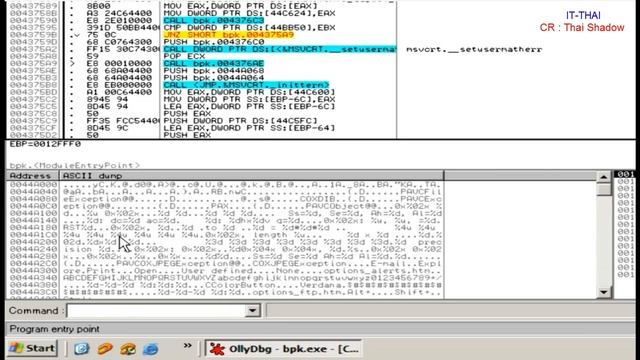Select MOV DWORD PTR SS:[EBP-6C],EAX line

pos(249,99)
